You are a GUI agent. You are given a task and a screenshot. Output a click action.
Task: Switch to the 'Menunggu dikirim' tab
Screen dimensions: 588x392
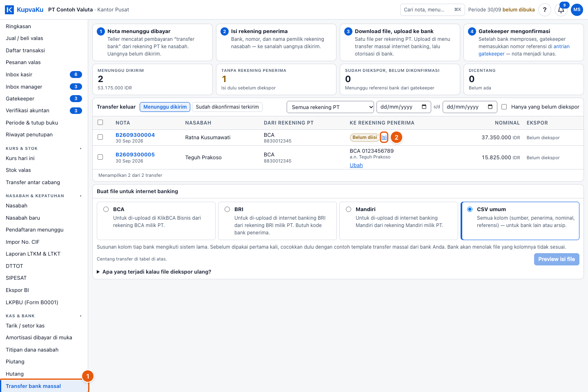pos(165,107)
